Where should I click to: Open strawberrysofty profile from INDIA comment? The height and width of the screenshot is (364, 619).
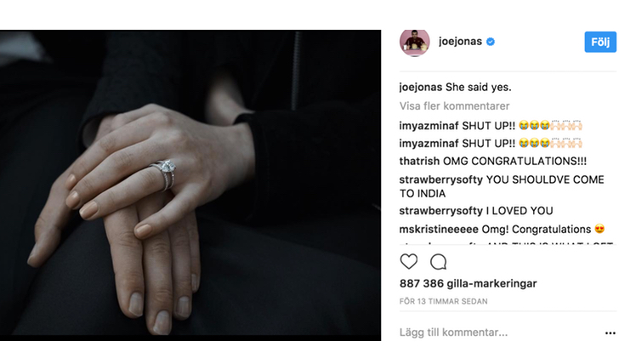click(441, 179)
